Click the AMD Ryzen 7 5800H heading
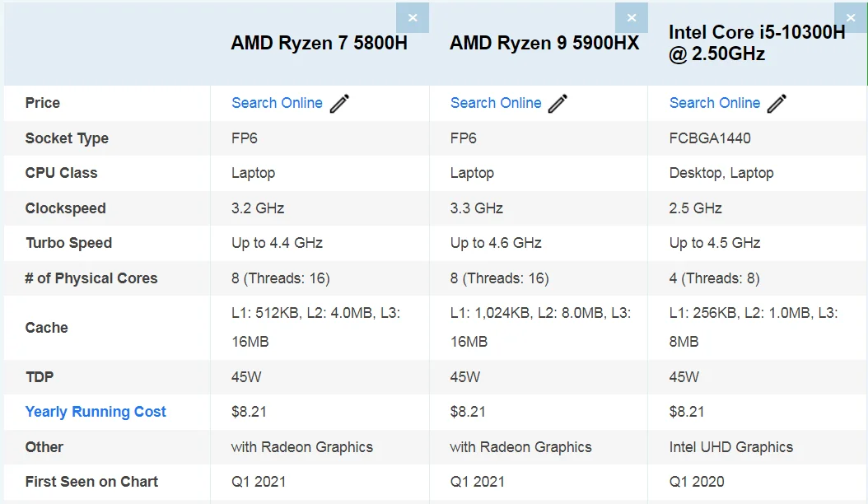This screenshot has height=504, width=868. point(319,44)
